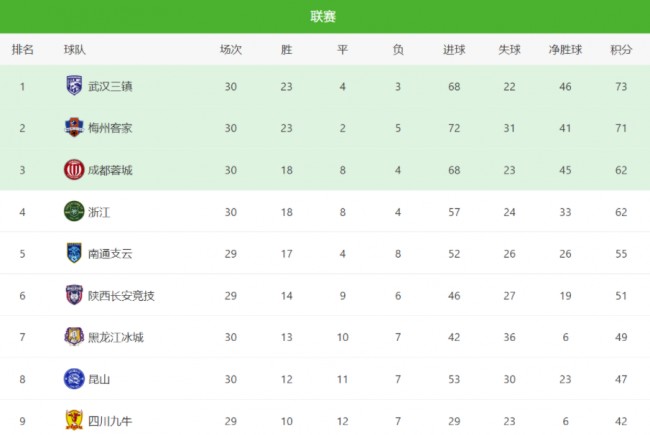Image resolution: width=650 pixels, height=435 pixels.
Task: Click the 净胜球 column header
Action: [x=566, y=49]
